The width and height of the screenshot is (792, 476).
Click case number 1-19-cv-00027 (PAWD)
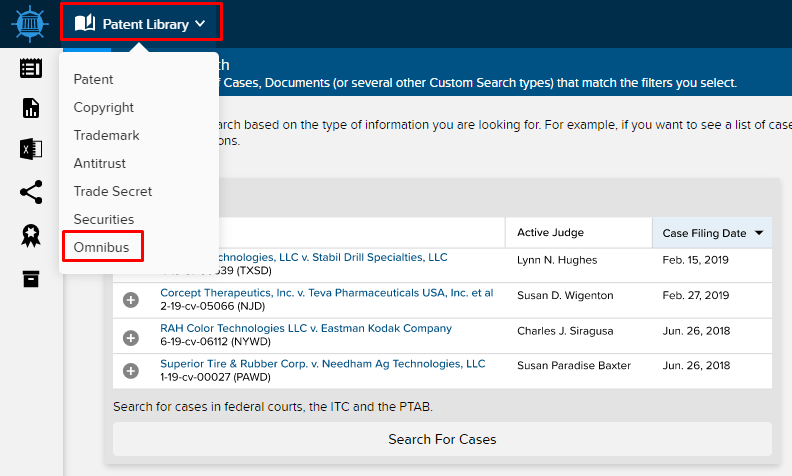tap(216, 377)
